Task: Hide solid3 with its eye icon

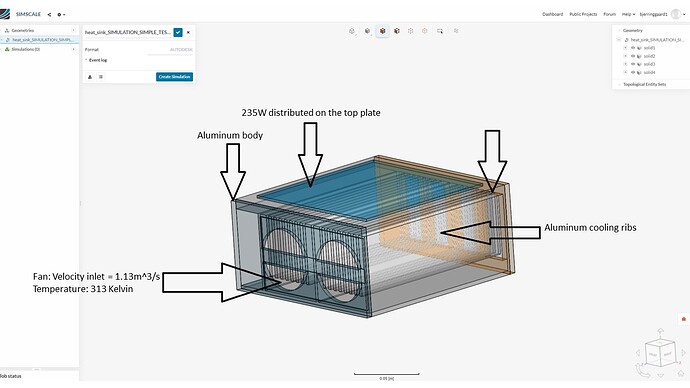Action: point(633,64)
